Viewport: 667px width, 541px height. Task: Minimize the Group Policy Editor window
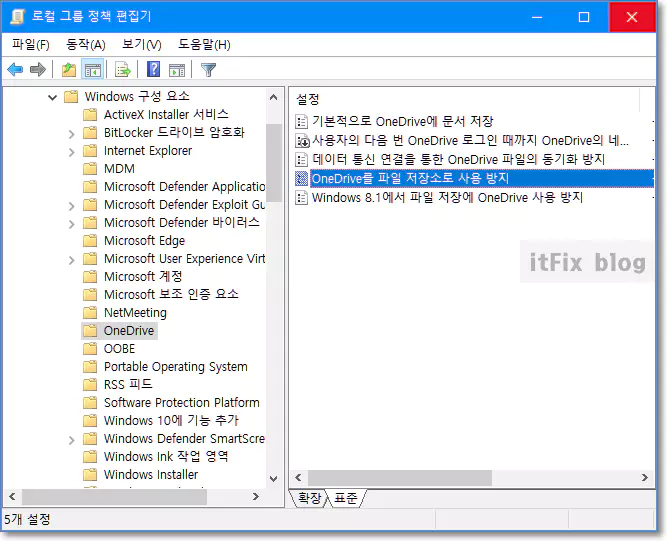pos(537,17)
